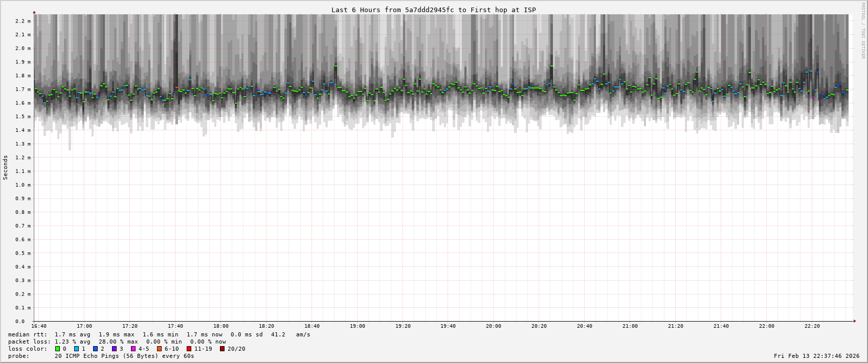Screen dimensions: 868x363
Task: Click the 'packet loss:' statistics label
Action: (29, 342)
